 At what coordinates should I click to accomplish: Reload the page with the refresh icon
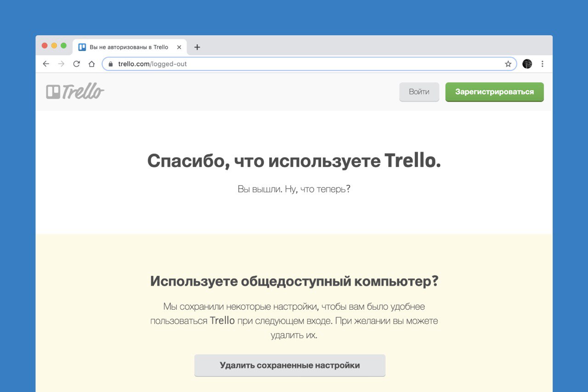click(77, 64)
